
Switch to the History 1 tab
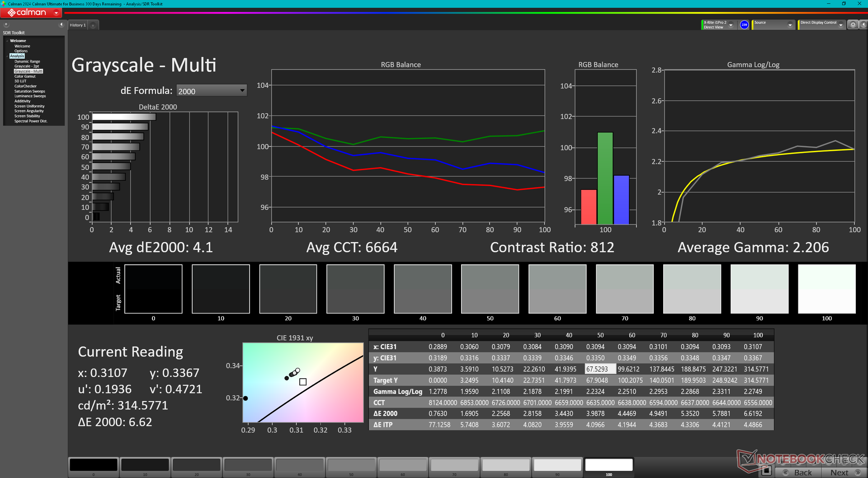(77, 25)
